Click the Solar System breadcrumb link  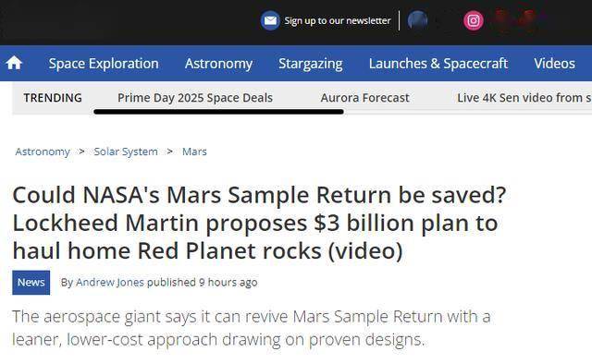(126, 152)
